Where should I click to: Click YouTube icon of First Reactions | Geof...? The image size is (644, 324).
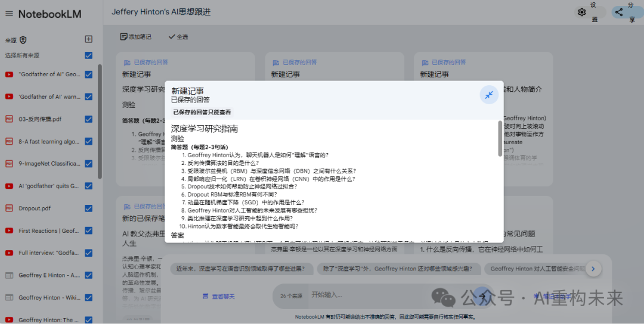9,230
